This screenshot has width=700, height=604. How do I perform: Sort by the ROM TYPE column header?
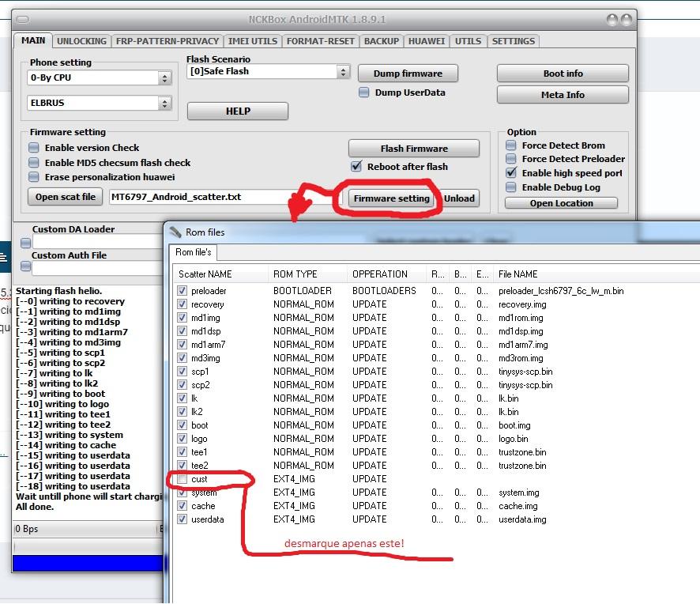tap(307, 274)
